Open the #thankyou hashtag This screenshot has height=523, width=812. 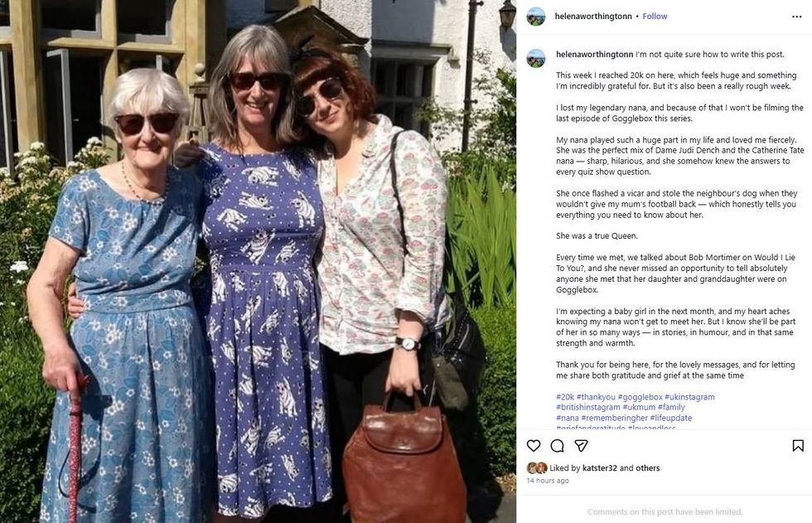pyautogui.click(x=596, y=397)
